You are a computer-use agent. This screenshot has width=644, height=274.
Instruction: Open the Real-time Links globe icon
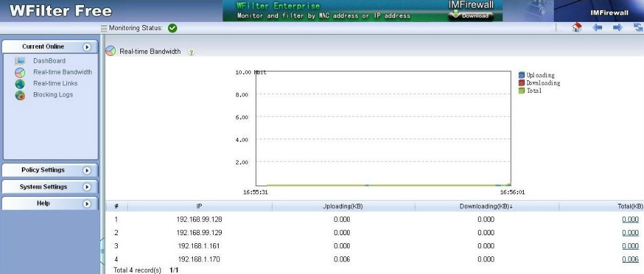pos(19,84)
